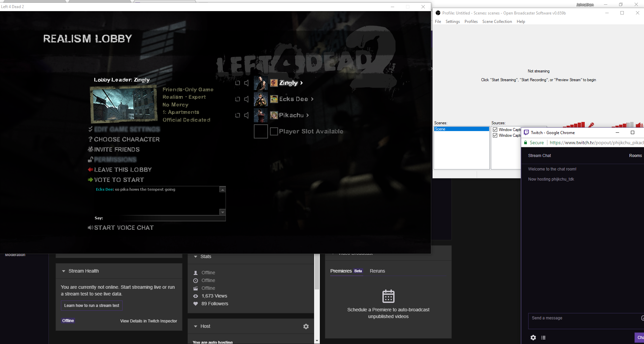Click the No Mercy map thumbnail

point(124,104)
